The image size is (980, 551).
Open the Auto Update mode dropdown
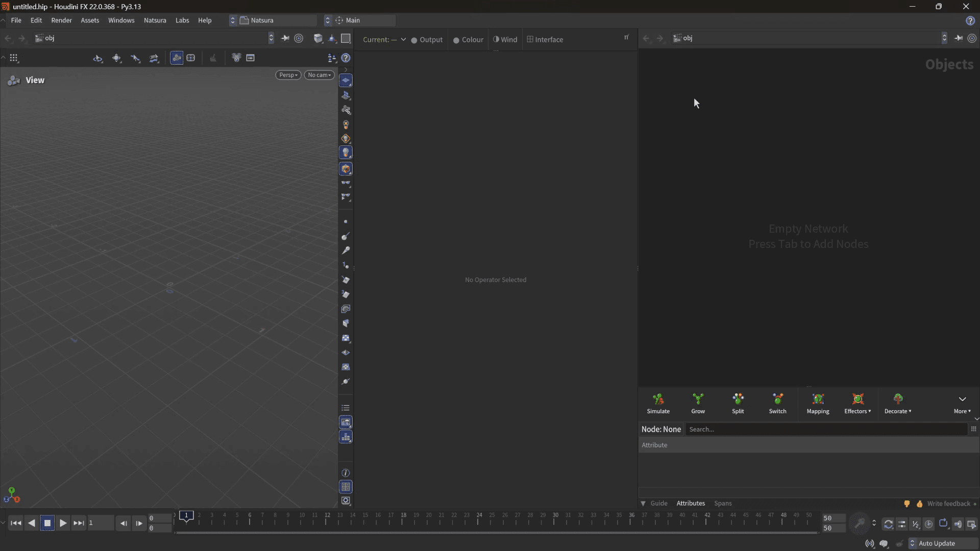click(x=942, y=543)
